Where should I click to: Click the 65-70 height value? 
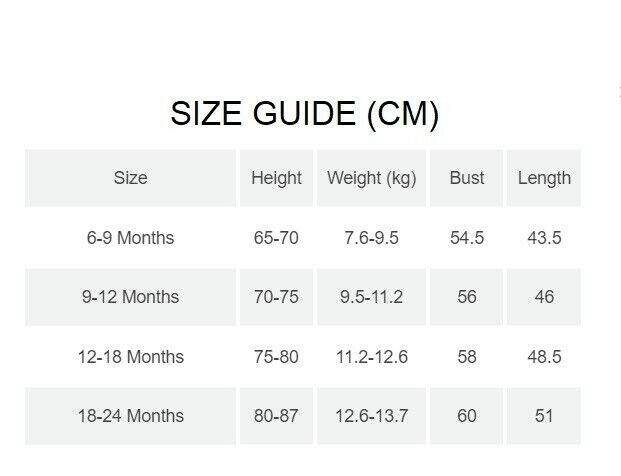[x=276, y=238]
